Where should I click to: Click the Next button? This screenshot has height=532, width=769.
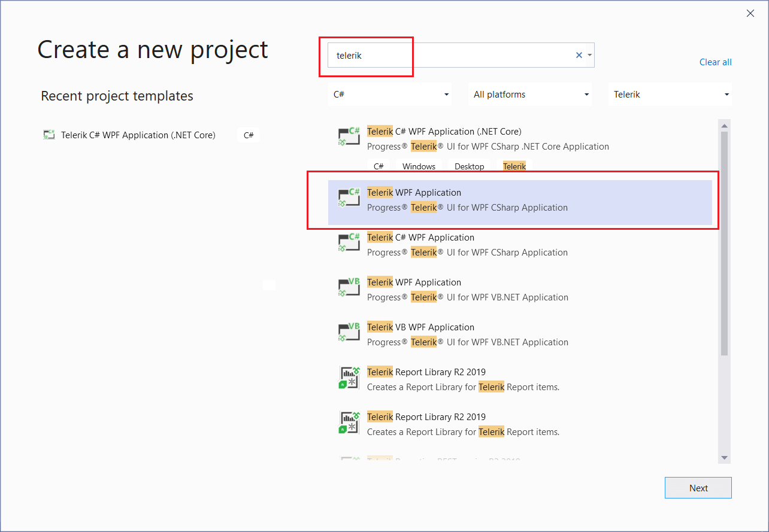coord(698,488)
